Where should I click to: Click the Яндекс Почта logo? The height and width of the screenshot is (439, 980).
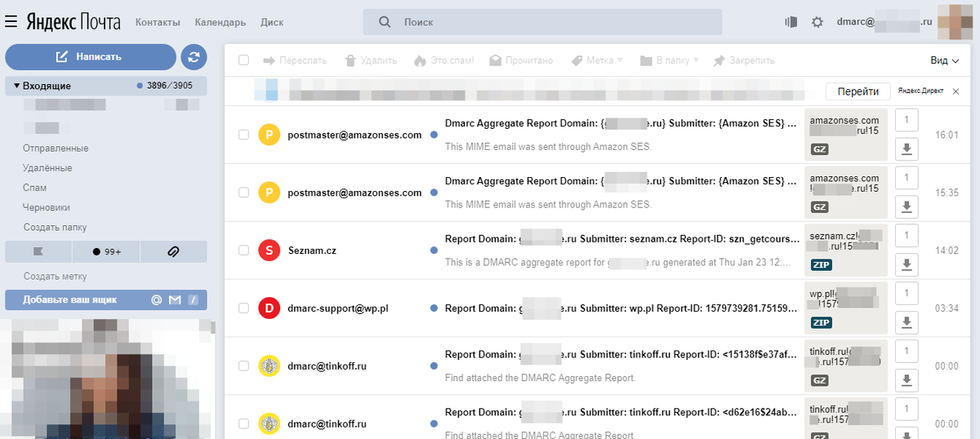(x=73, y=22)
